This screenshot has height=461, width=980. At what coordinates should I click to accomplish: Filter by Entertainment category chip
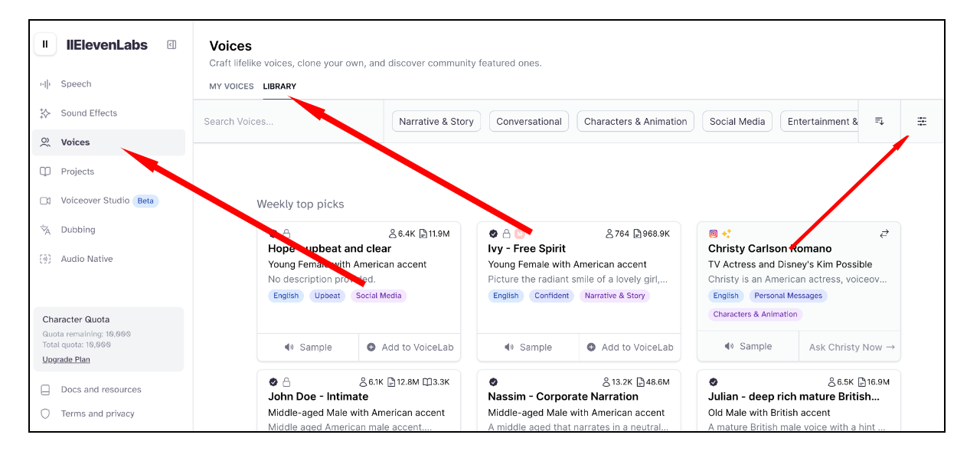point(819,121)
